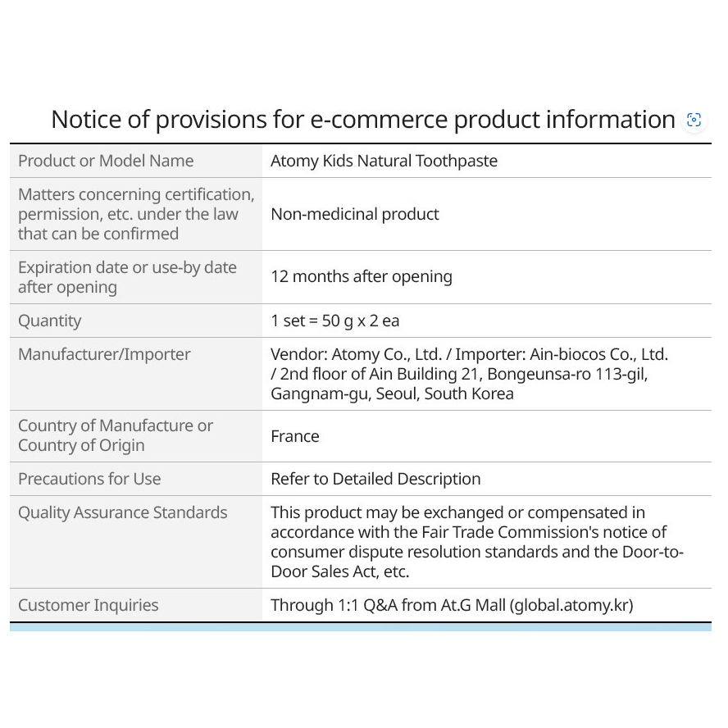This screenshot has height=728, width=728.
Task: Click the "1 set = 50 g x 2 ea" value
Action: click(334, 321)
